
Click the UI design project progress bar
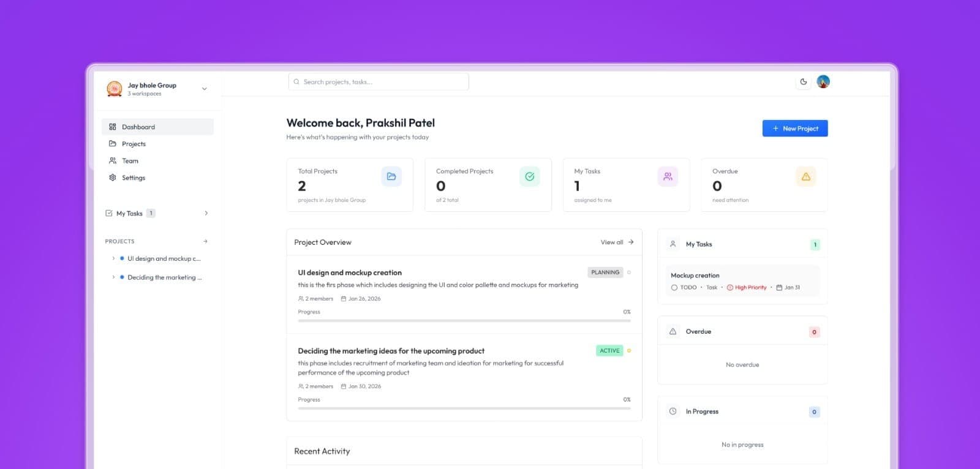[x=464, y=321]
